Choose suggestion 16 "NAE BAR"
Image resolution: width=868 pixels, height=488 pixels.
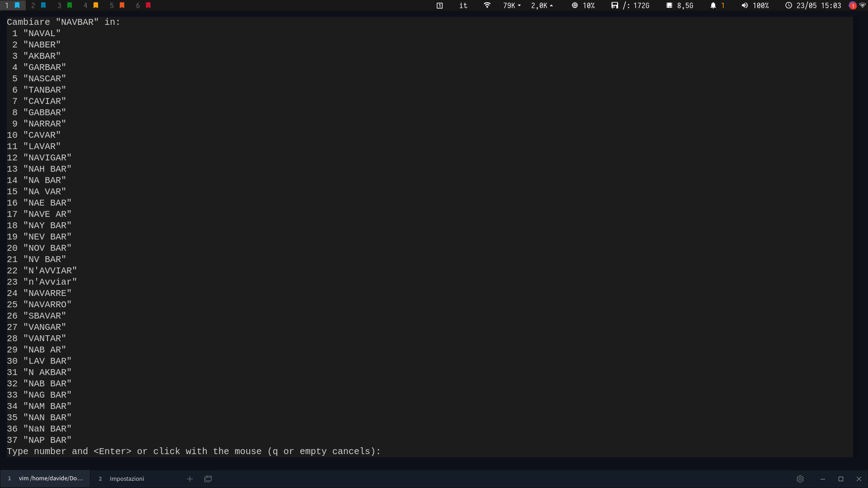pos(39,203)
